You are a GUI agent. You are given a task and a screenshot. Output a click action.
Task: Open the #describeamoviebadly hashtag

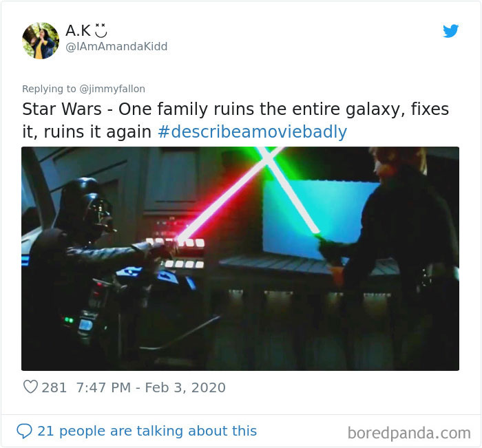click(253, 132)
